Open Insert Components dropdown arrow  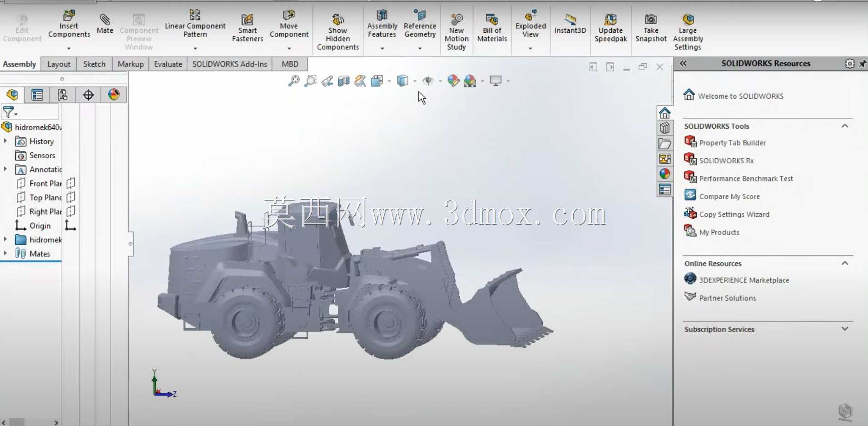69,48
